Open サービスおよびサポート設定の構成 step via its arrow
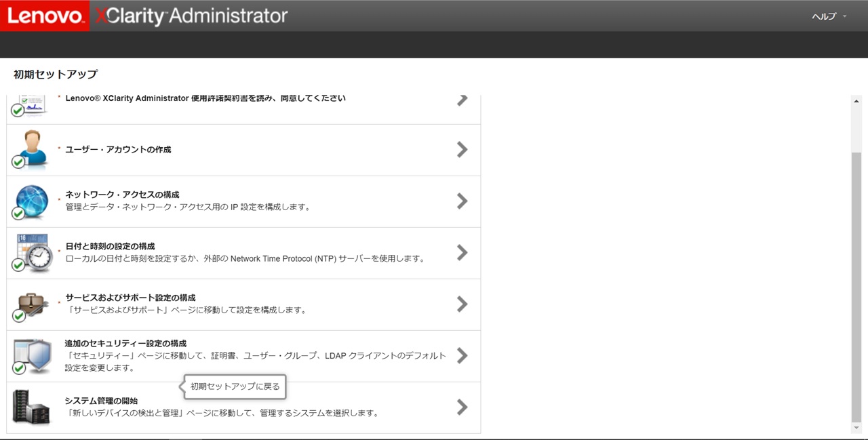868x440 pixels. coord(462,304)
